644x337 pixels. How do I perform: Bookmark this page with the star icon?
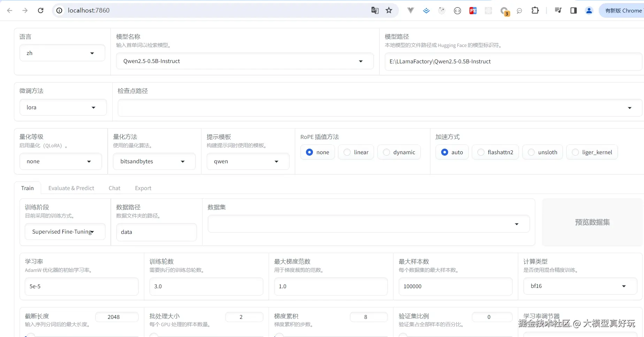tap(389, 10)
